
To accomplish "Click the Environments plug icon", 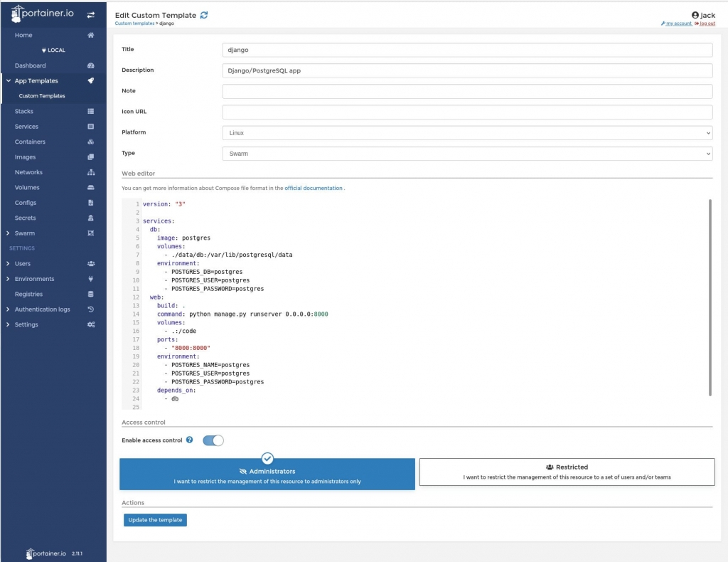I will 90,279.
